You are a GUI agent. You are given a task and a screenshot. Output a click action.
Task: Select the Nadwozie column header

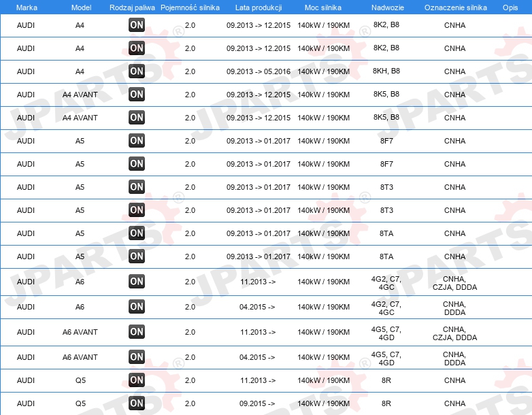coord(388,7)
